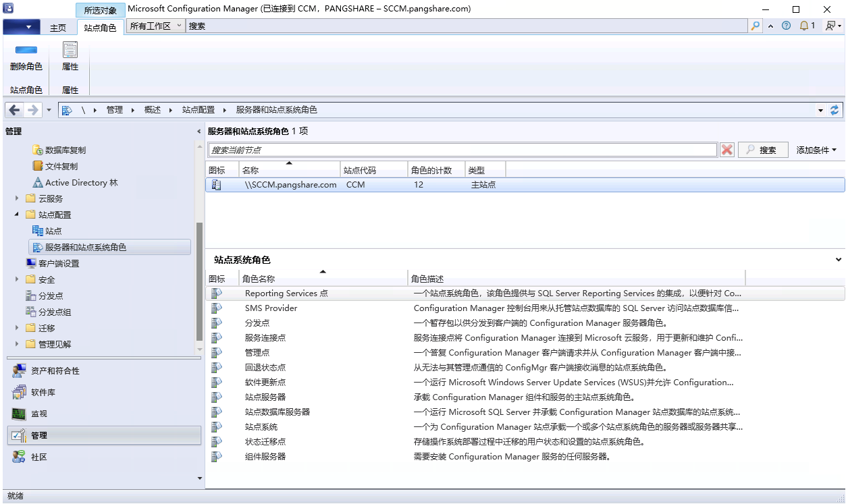Image resolution: width=848 pixels, height=504 pixels.
Task: Open the 社区 workspace
Action: (x=104, y=457)
